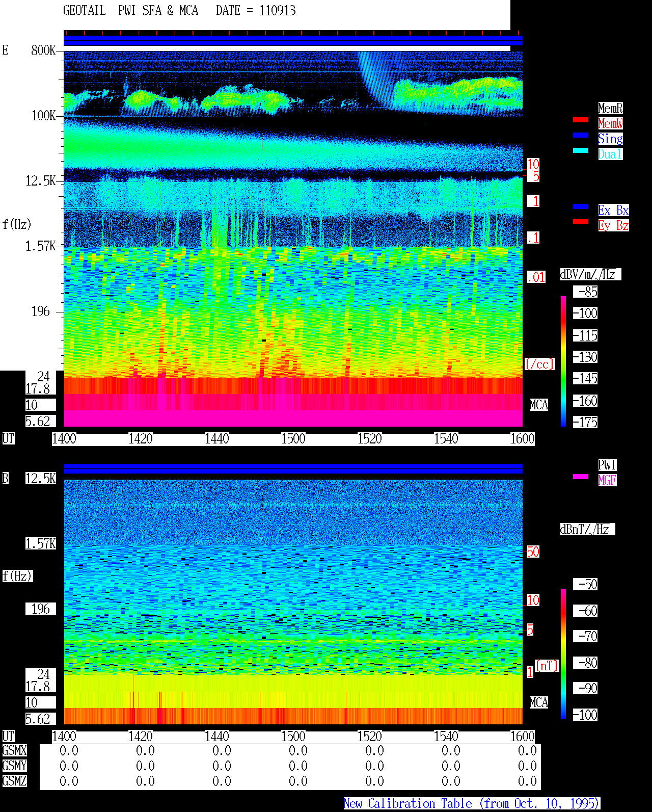Click the 1500 tick on E panel UT axis

(293, 438)
